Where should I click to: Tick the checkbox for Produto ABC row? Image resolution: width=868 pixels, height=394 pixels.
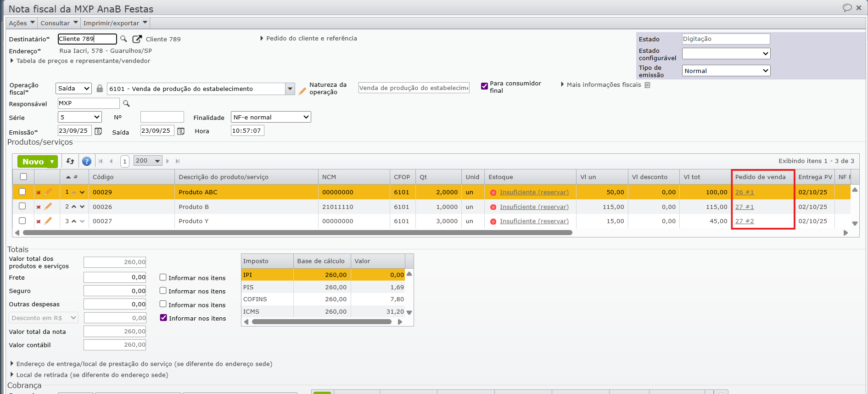coord(22,191)
